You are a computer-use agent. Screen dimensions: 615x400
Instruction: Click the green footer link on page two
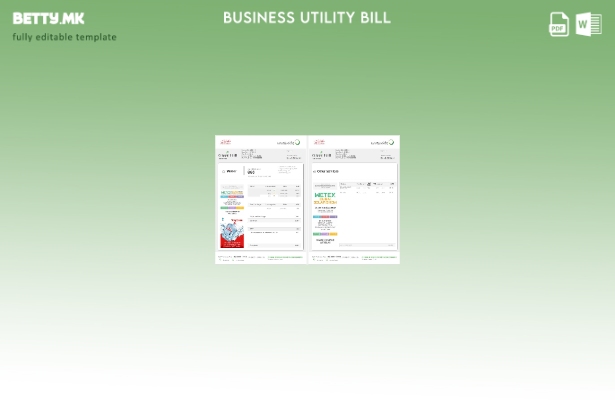[379, 257]
